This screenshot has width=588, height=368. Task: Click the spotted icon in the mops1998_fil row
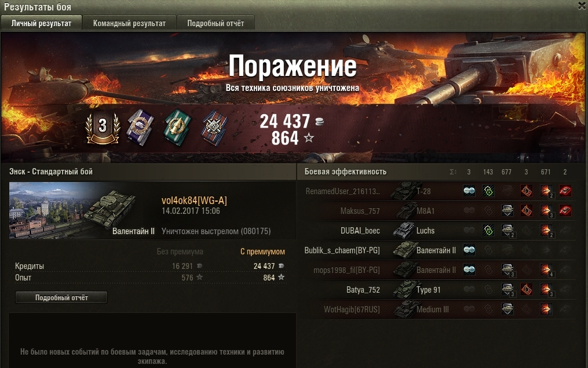coord(469,269)
